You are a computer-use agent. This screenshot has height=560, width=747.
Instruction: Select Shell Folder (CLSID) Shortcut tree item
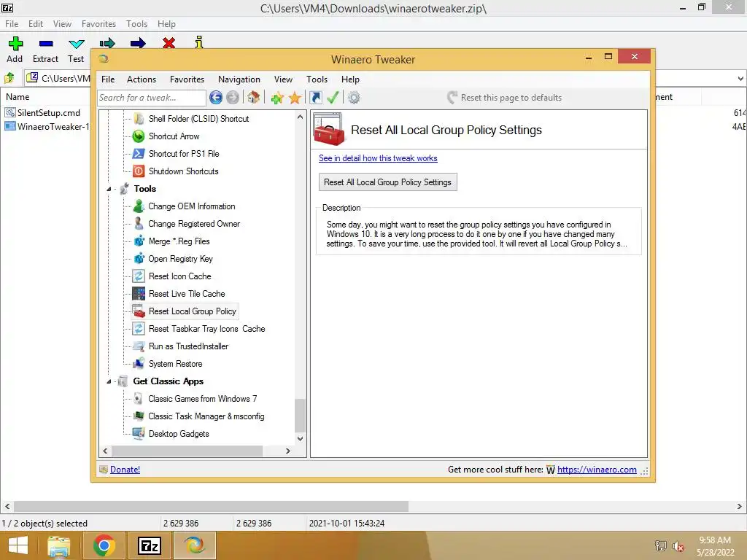[198, 119]
